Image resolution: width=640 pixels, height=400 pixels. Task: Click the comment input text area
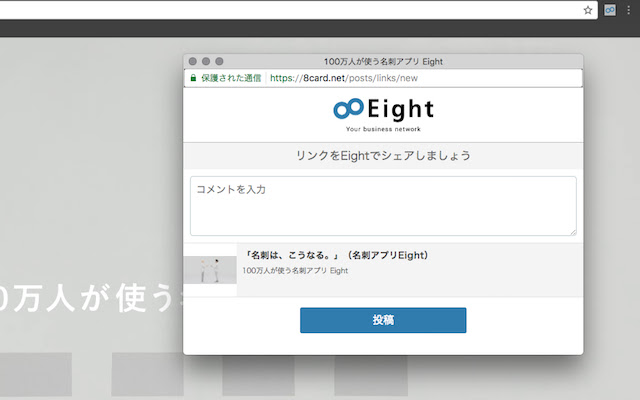(383, 206)
